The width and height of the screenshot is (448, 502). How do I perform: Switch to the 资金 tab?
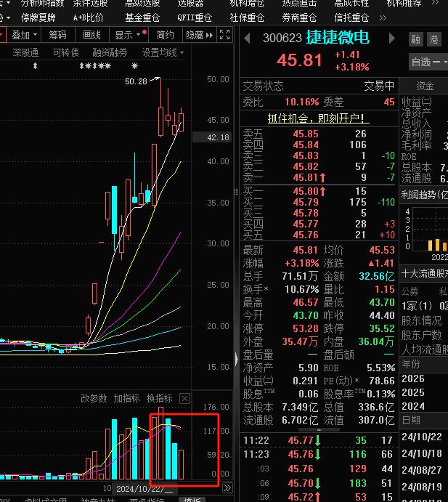(425, 86)
